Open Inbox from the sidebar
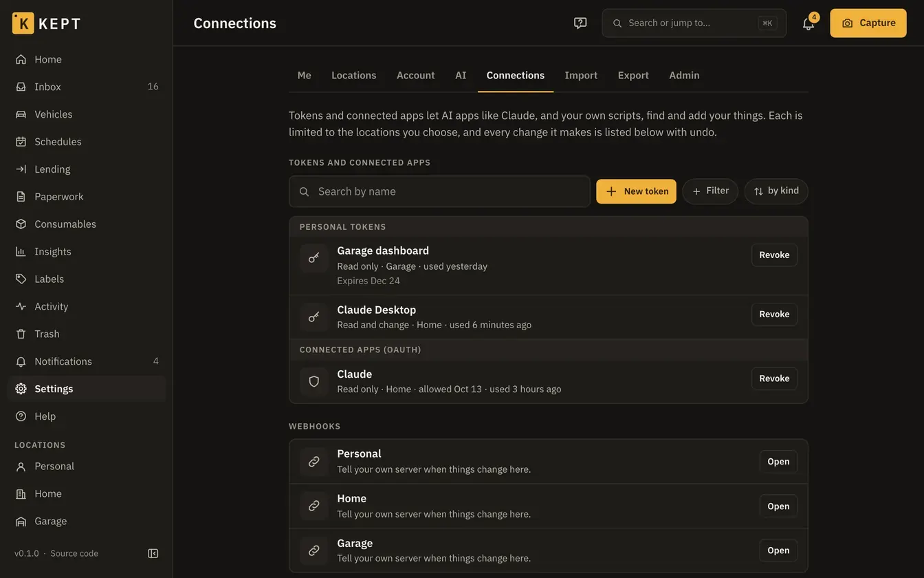Screen dimensions: 924x578 (x=87, y=87)
